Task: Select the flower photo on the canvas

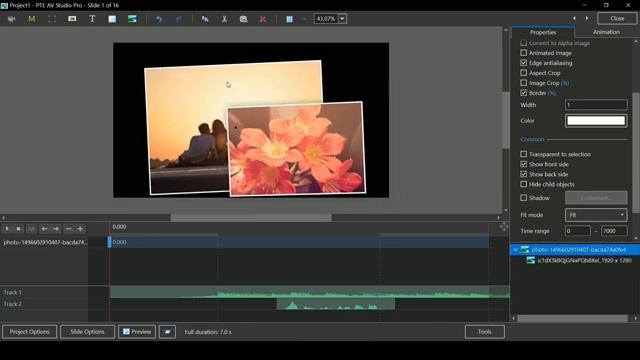Action: 296,149
